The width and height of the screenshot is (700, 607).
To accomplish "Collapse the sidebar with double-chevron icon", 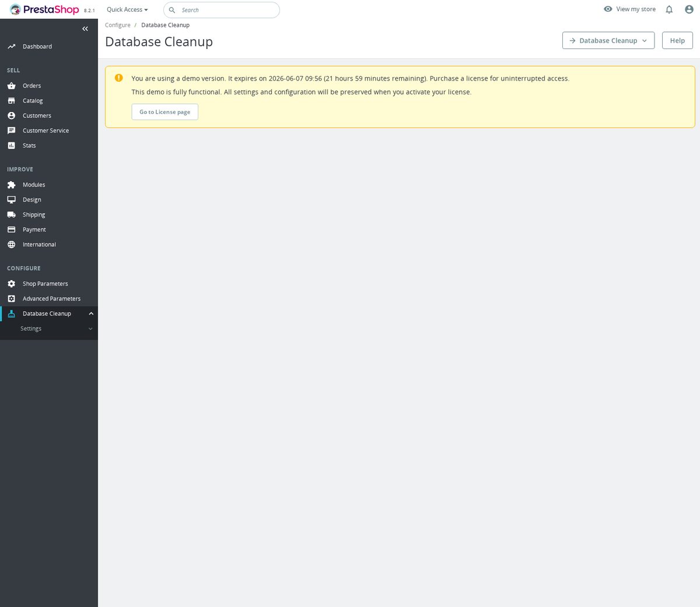I will pos(85,29).
